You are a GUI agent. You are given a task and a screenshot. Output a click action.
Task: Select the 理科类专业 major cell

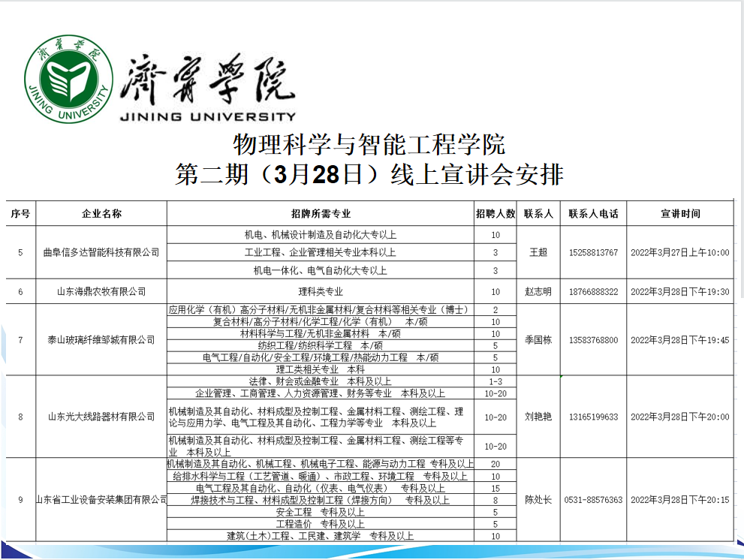[321, 291]
